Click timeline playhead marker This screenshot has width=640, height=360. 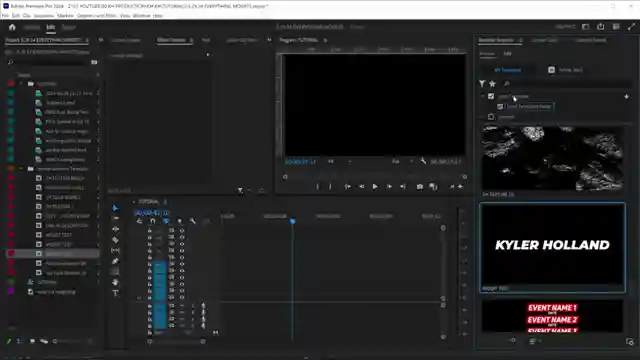point(293,221)
